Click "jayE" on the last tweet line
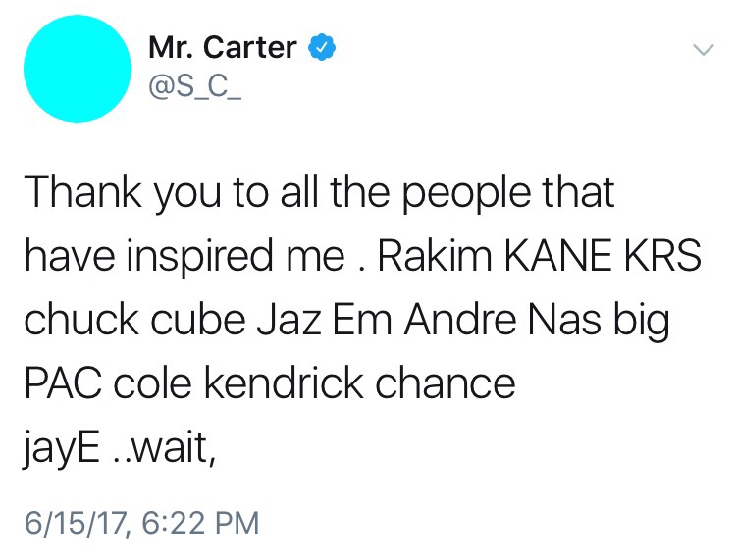This screenshot has width=736, height=560. (x=62, y=448)
